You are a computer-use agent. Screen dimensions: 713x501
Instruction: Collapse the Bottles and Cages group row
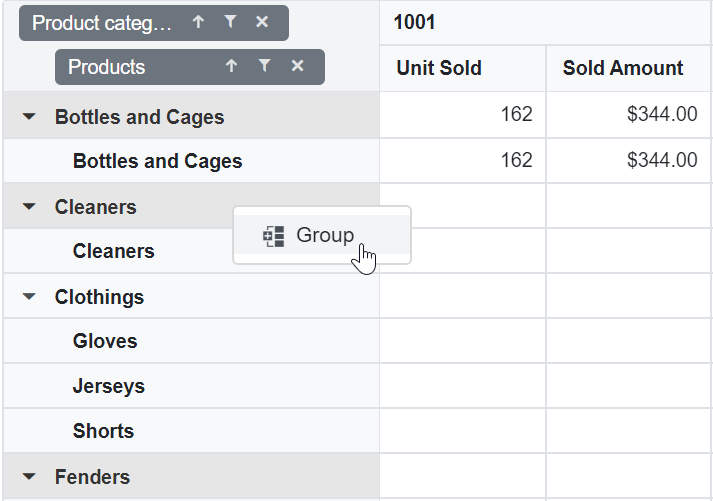[x=29, y=117]
